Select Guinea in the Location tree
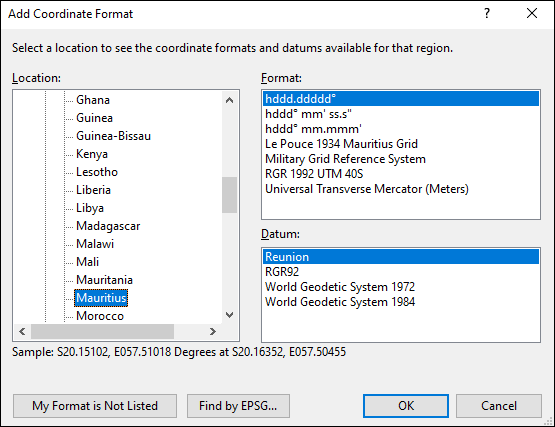 (94, 118)
